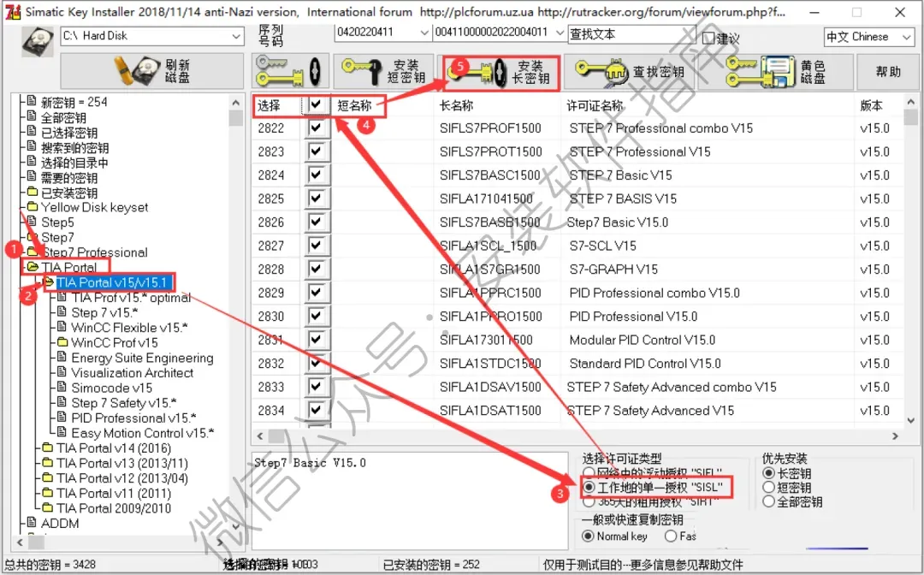Select the "SIFL" floating license radio button
Image resolution: width=924 pixels, height=575 pixels.
coord(589,473)
